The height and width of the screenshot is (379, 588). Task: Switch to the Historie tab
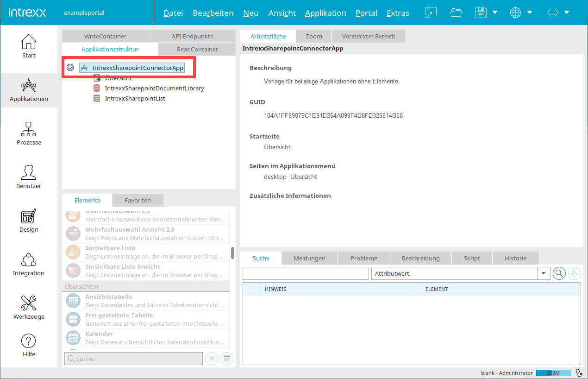pos(515,258)
